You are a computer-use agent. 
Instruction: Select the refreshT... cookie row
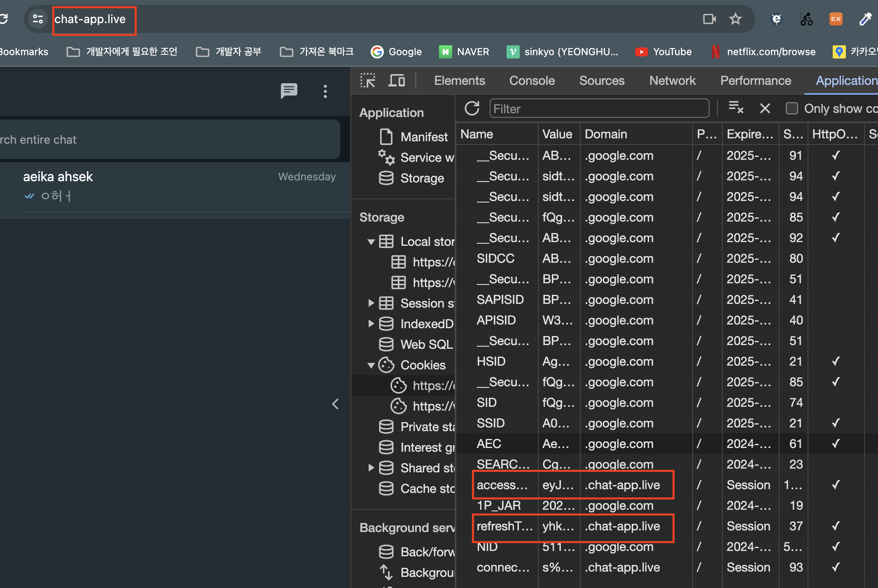[667, 526]
